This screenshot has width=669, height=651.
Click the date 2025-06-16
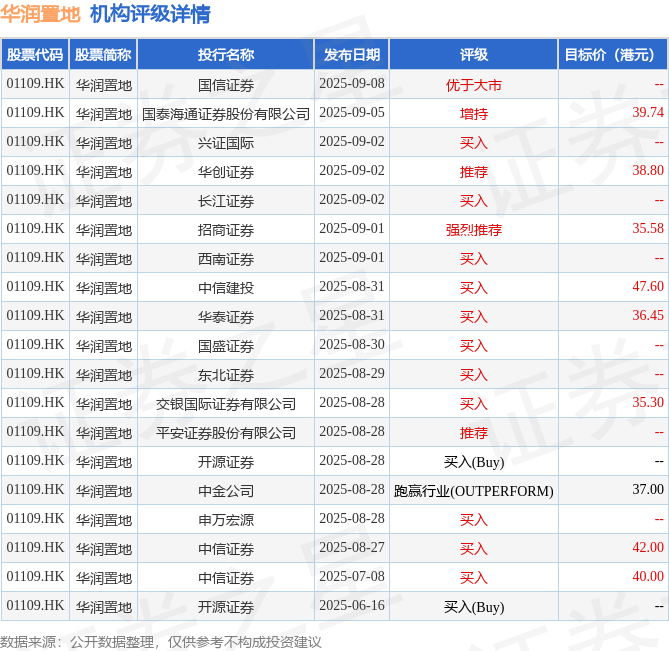tap(352, 605)
